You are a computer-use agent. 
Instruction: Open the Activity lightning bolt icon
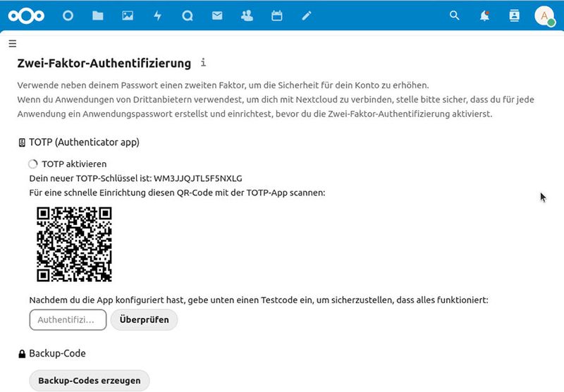click(x=157, y=16)
